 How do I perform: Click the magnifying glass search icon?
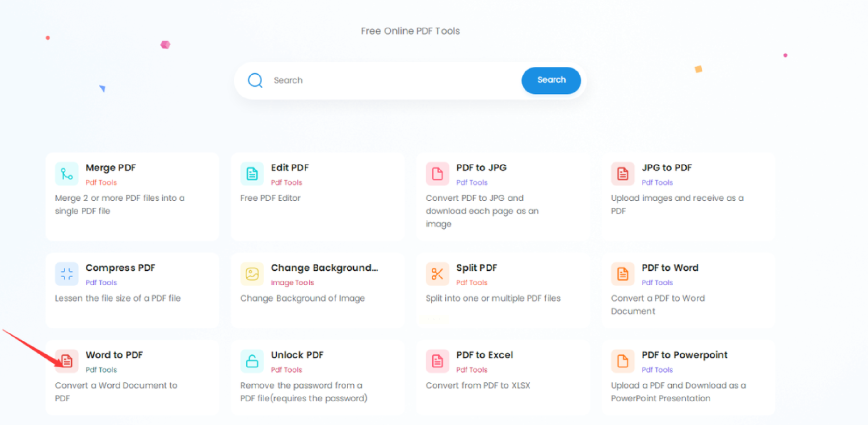[x=255, y=80]
